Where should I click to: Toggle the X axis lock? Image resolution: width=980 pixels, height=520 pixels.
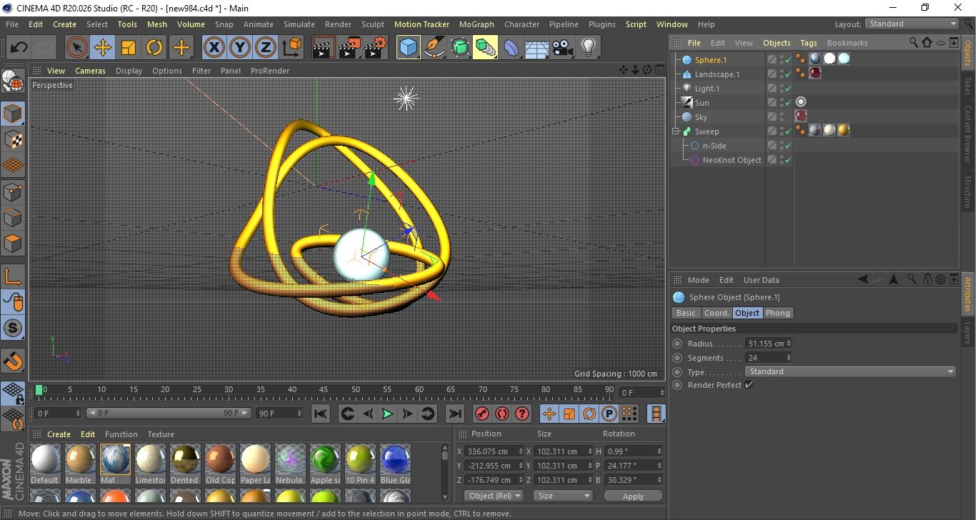(214, 48)
